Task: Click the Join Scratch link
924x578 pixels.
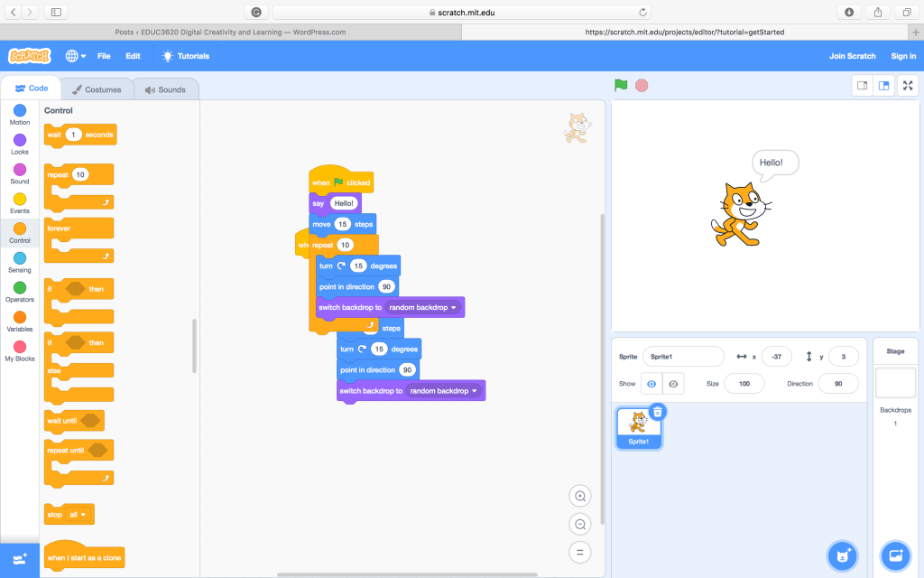Action: pos(852,56)
